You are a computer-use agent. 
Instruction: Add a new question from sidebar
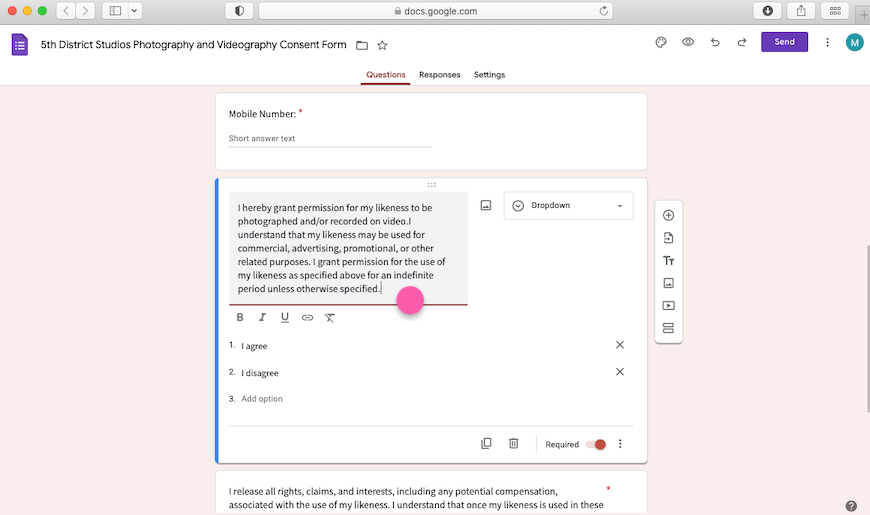tap(668, 215)
